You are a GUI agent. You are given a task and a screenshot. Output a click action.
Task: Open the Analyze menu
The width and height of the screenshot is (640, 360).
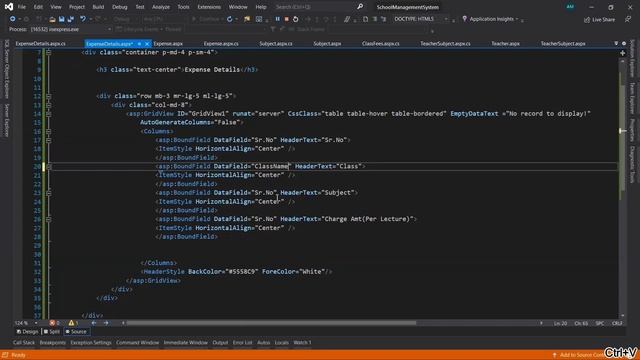point(161,7)
